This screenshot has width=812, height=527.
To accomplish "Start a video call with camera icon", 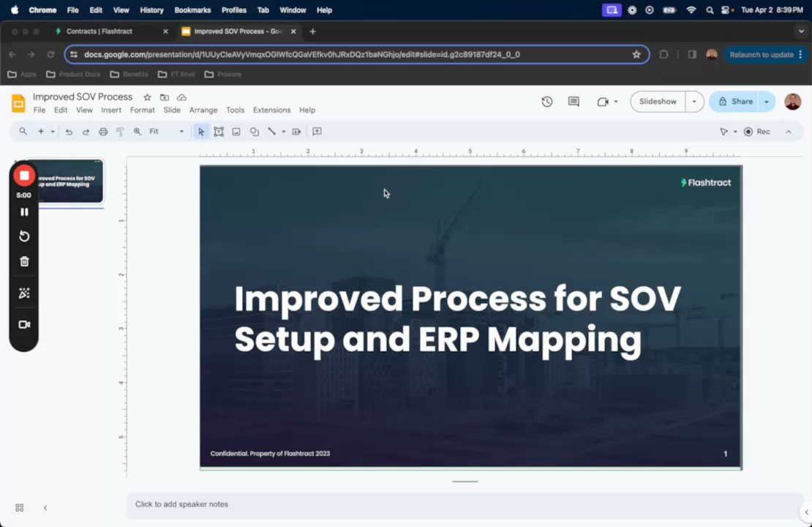I will [x=602, y=102].
